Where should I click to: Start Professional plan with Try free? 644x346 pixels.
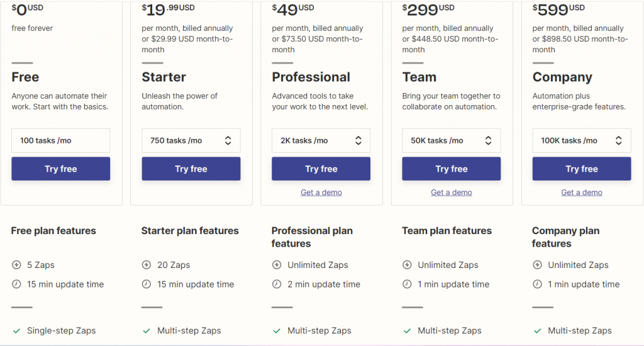point(321,169)
